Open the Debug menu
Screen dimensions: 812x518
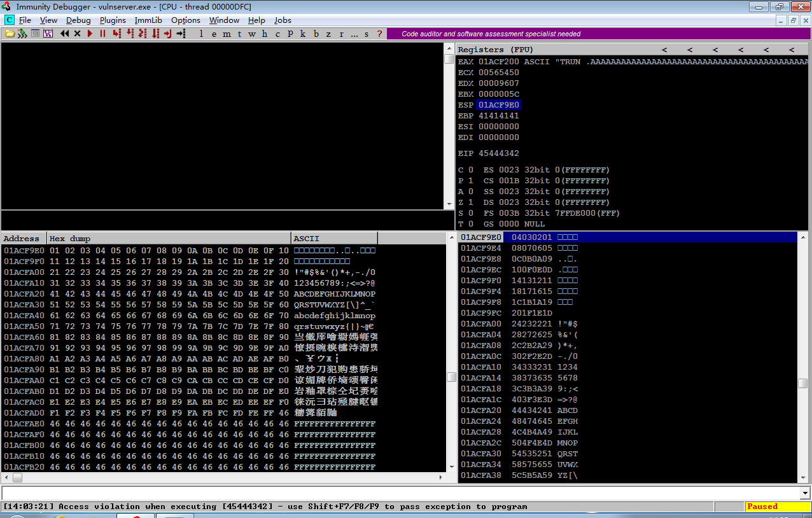78,20
